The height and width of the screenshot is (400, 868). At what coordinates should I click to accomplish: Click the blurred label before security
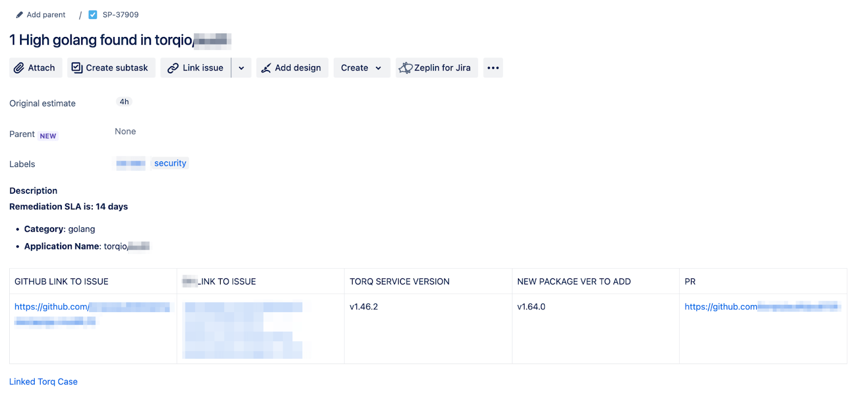131,163
